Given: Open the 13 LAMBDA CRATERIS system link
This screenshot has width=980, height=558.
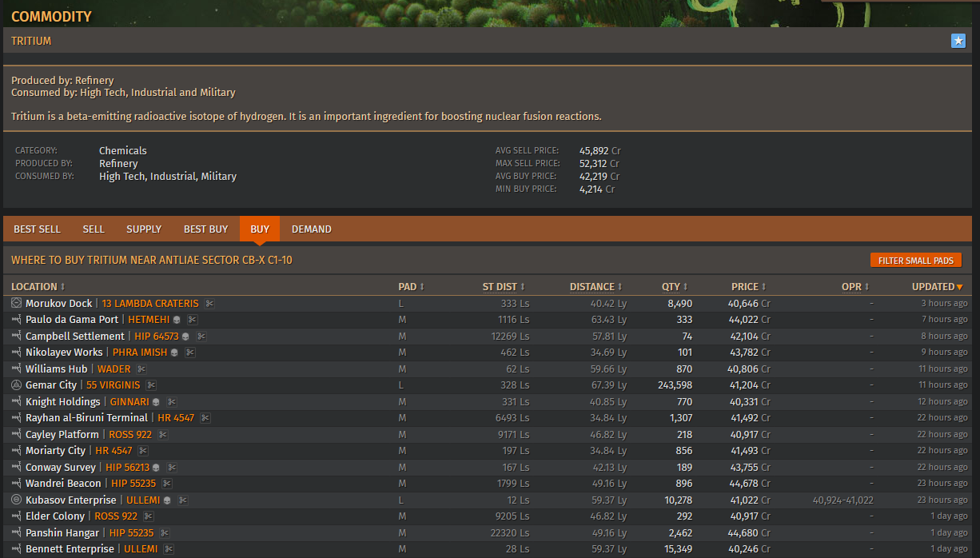Looking at the screenshot, I should pyautogui.click(x=150, y=304).
